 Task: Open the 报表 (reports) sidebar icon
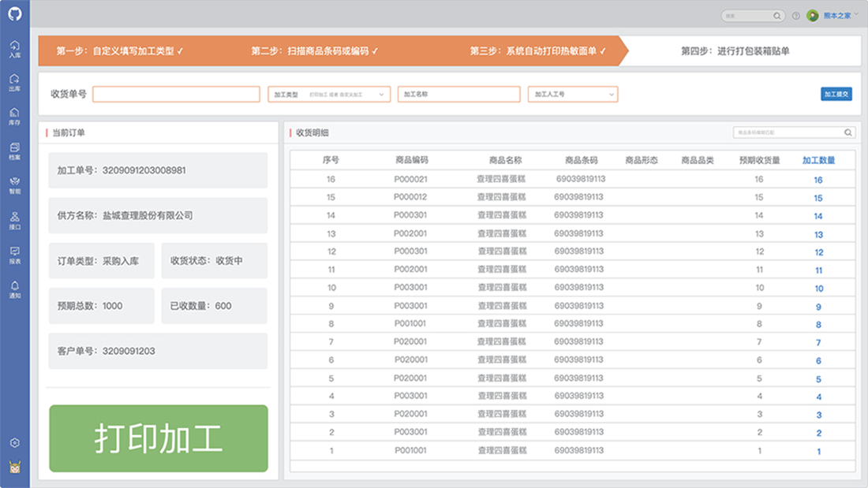click(15, 255)
